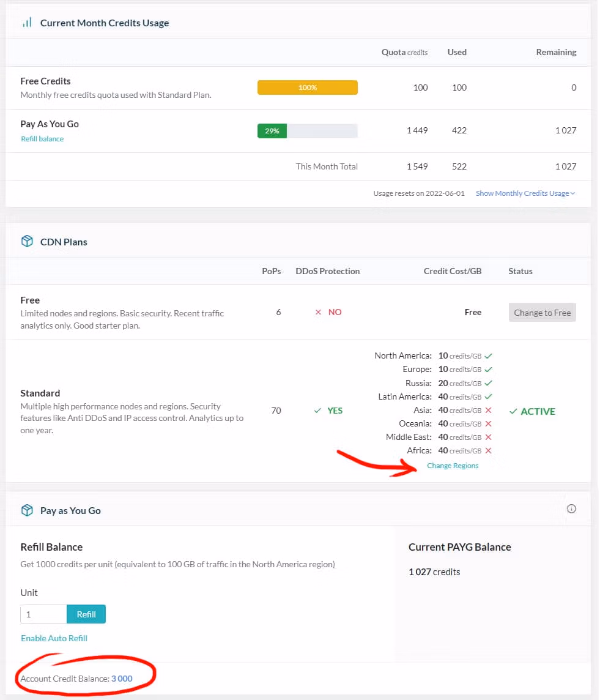The height and width of the screenshot is (700, 600).
Task: Click the red X for Oceania region
Action: [489, 423]
